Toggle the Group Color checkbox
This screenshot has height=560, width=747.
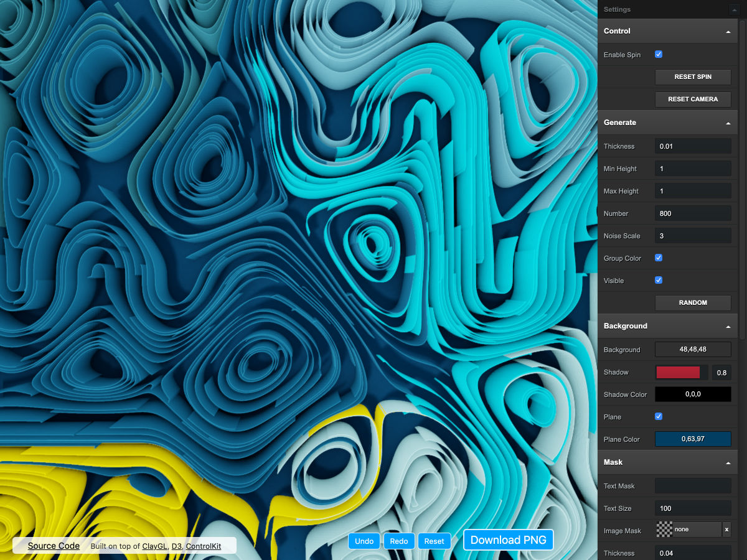coord(659,258)
